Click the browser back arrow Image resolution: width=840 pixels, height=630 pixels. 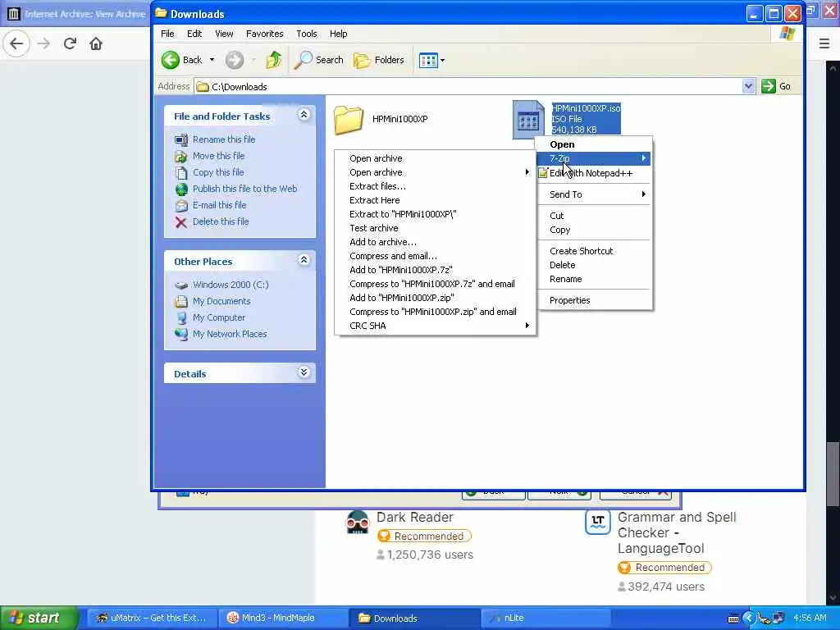point(16,43)
